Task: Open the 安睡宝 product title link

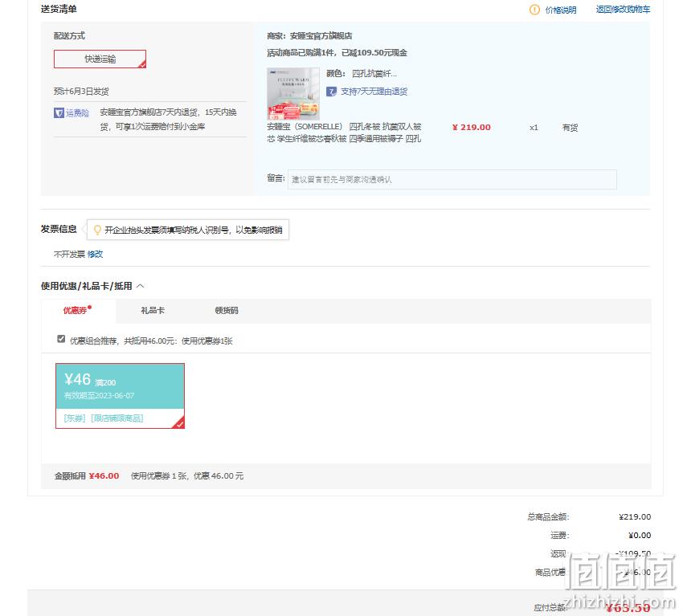Action: [x=344, y=133]
